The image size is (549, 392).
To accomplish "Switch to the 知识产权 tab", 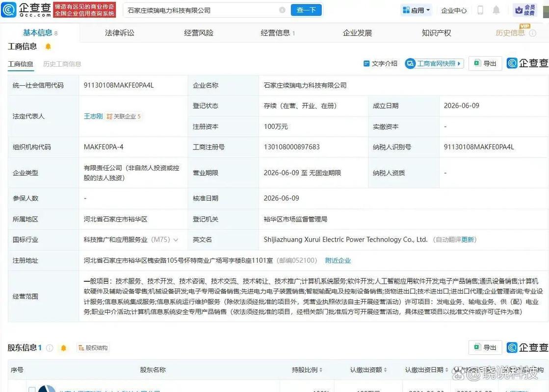I will pos(436,33).
